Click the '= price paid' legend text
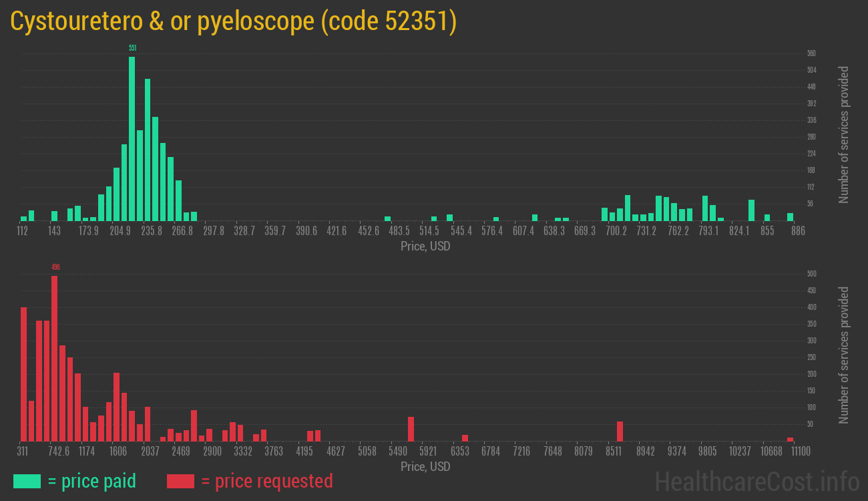 [x=92, y=481]
